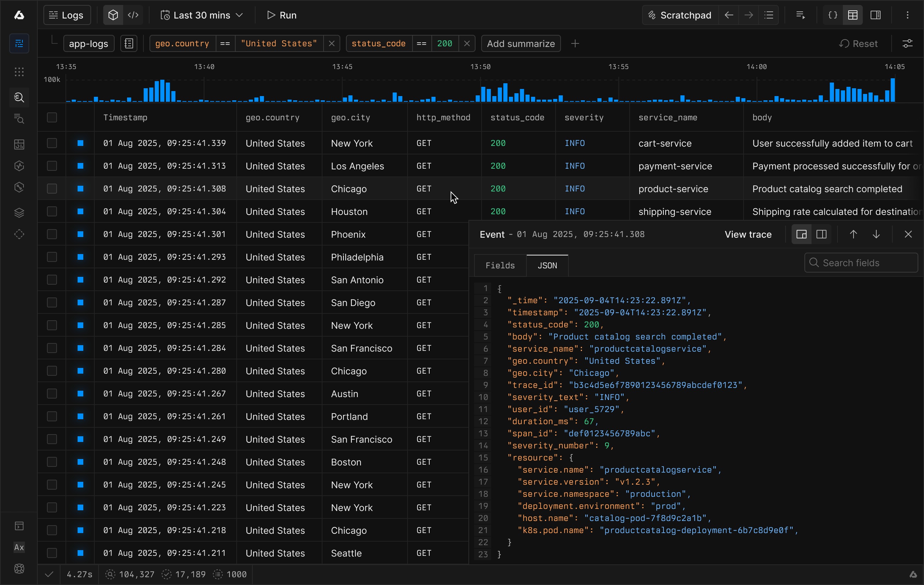This screenshot has width=924, height=585.
Task: Switch results to table view icon
Action: 852,15
